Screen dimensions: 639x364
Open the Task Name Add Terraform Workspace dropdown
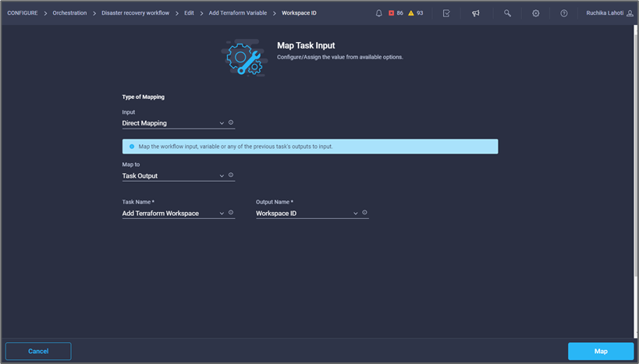(172, 214)
